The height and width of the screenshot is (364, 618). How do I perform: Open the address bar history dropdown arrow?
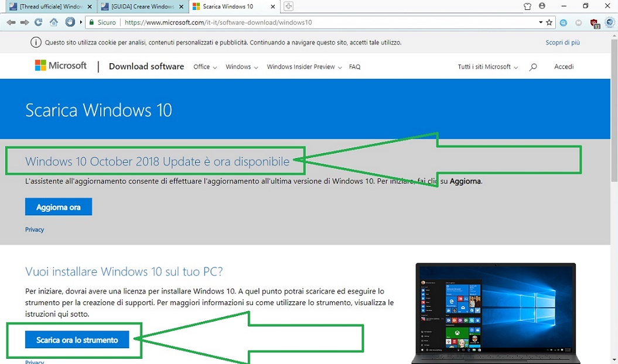[541, 22]
